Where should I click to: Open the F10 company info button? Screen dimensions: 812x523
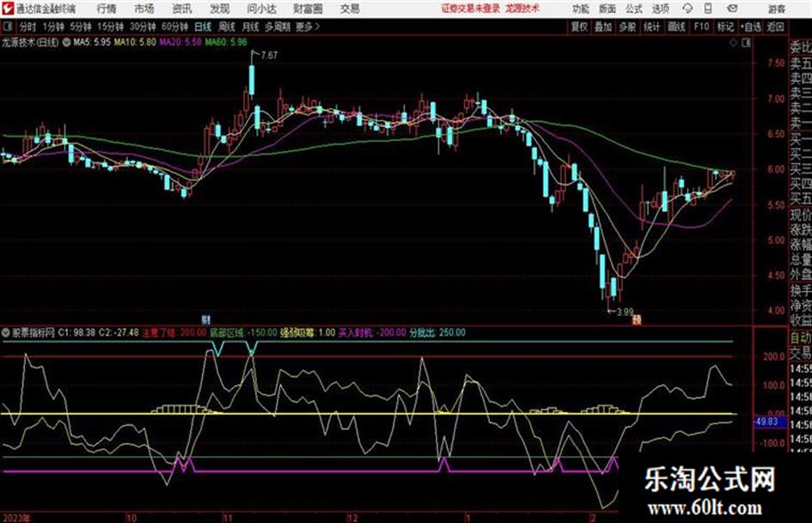tap(701, 27)
